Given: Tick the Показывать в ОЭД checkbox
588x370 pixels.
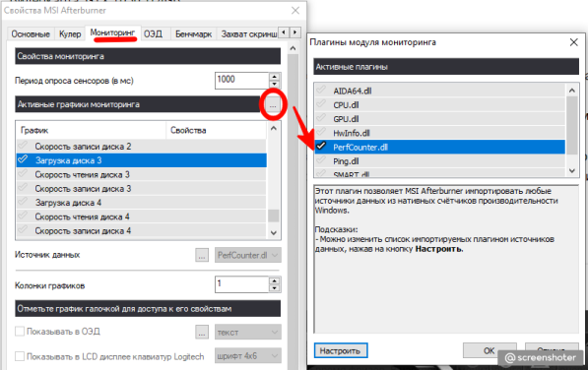Looking at the screenshot, I should 20,332.
